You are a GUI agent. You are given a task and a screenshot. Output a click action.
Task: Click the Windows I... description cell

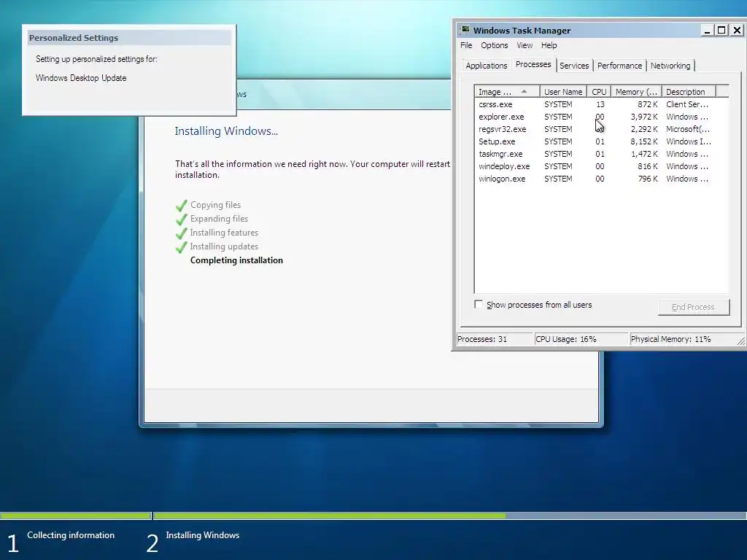689,141
